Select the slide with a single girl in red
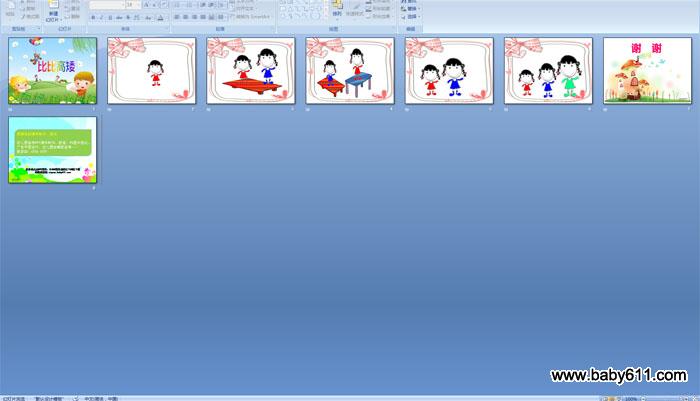 tap(152, 71)
